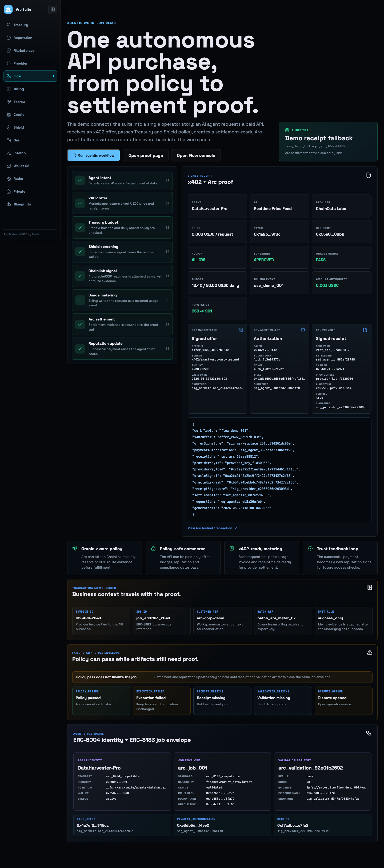Click the Transaction memo ledger icon
Screen dimensions: 384x868
pyautogui.click(x=370, y=587)
